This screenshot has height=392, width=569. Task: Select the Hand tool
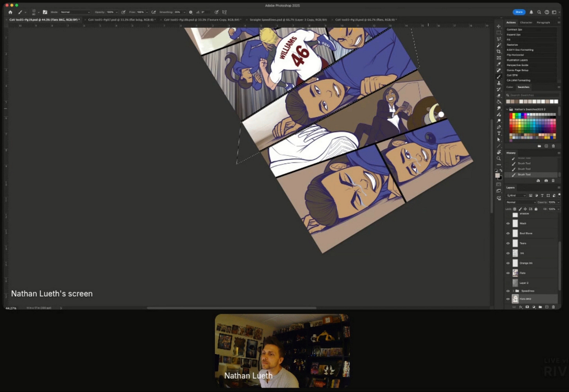click(x=499, y=152)
